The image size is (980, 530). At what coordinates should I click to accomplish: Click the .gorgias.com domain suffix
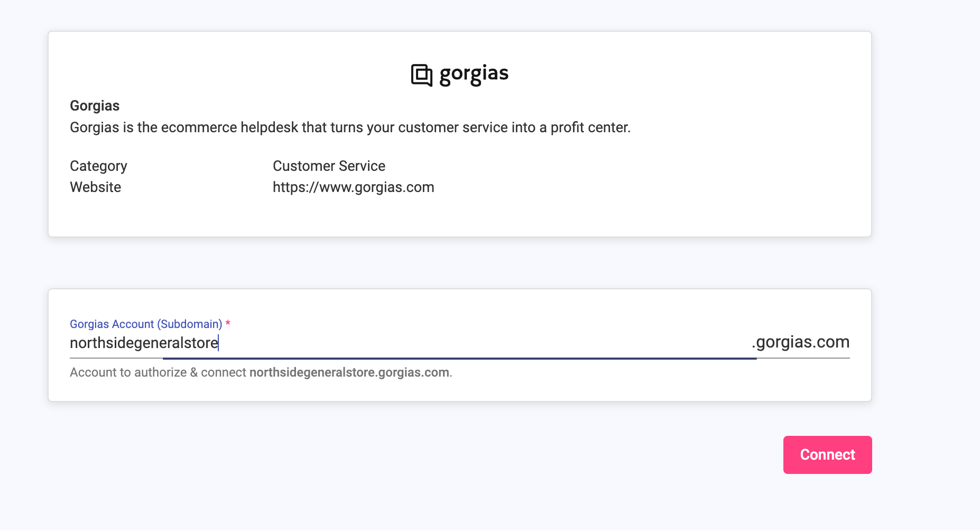coord(800,342)
